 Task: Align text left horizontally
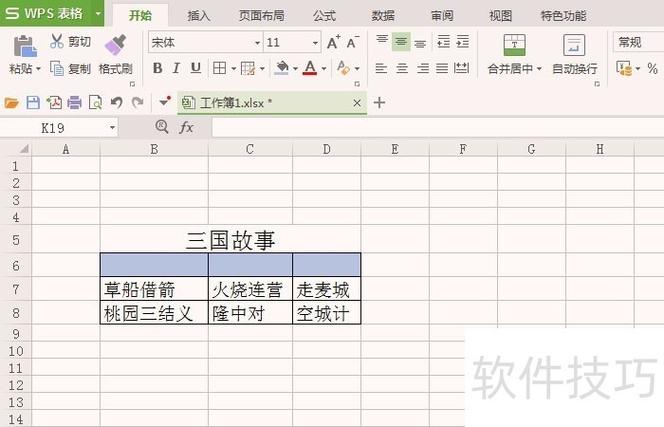pos(381,68)
